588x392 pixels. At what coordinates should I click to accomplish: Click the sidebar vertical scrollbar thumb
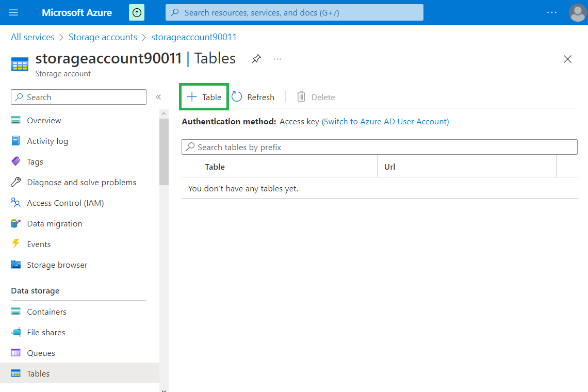click(x=164, y=152)
